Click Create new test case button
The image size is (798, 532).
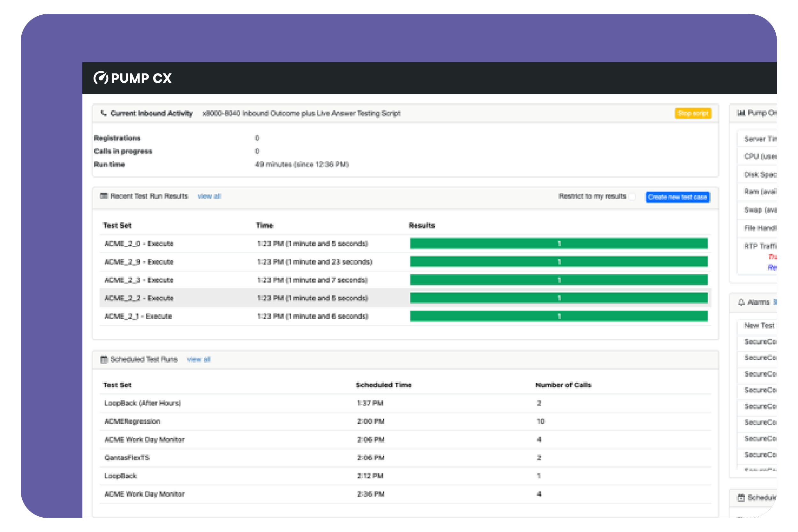point(677,197)
